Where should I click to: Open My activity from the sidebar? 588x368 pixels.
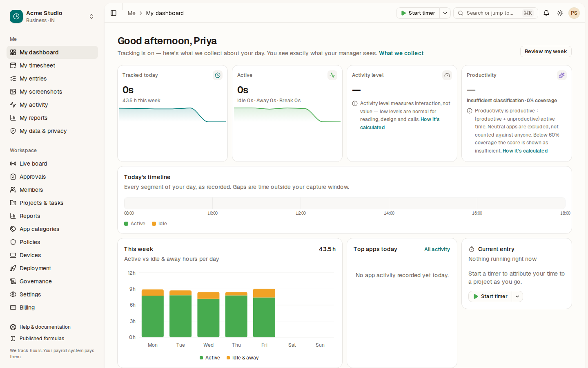tap(52, 105)
